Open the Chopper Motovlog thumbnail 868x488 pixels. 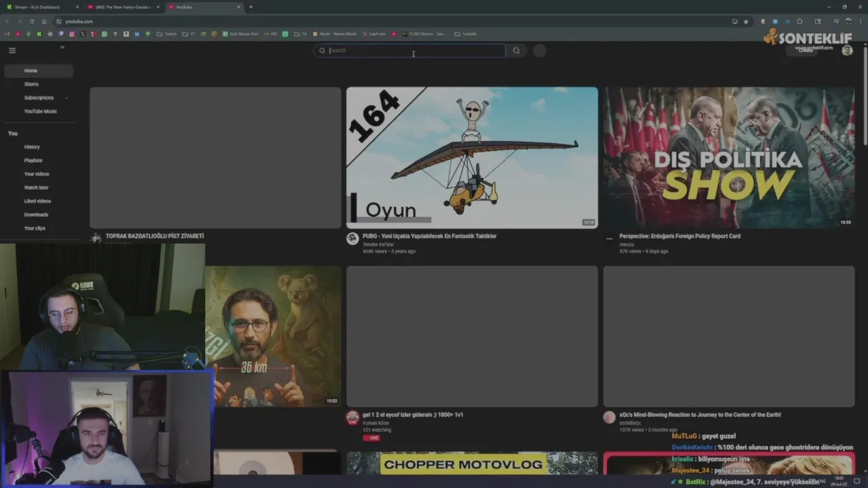pos(472,464)
